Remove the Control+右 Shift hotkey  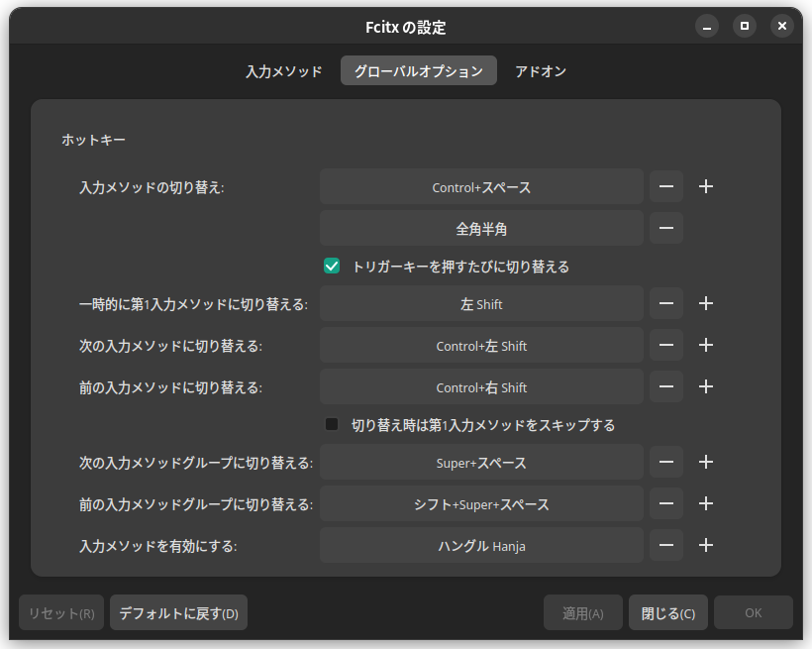666,386
